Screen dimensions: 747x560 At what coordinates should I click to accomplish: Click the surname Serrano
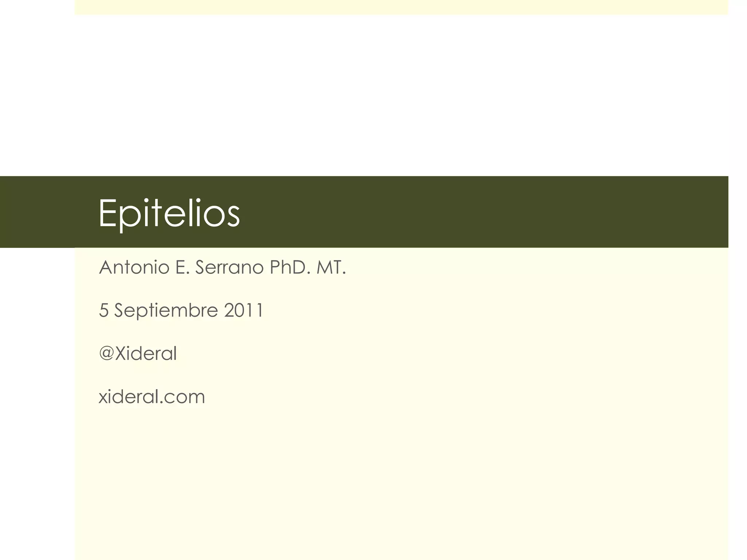(x=229, y=267)
